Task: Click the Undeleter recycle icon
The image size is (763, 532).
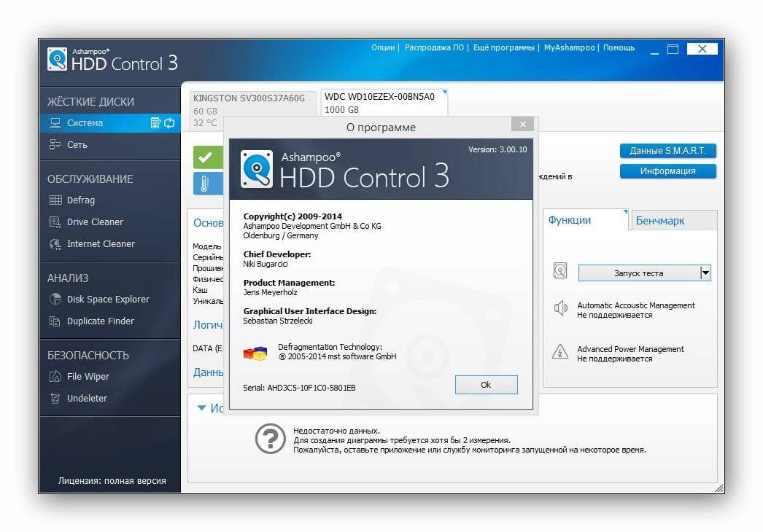Action: pos(55,398)
